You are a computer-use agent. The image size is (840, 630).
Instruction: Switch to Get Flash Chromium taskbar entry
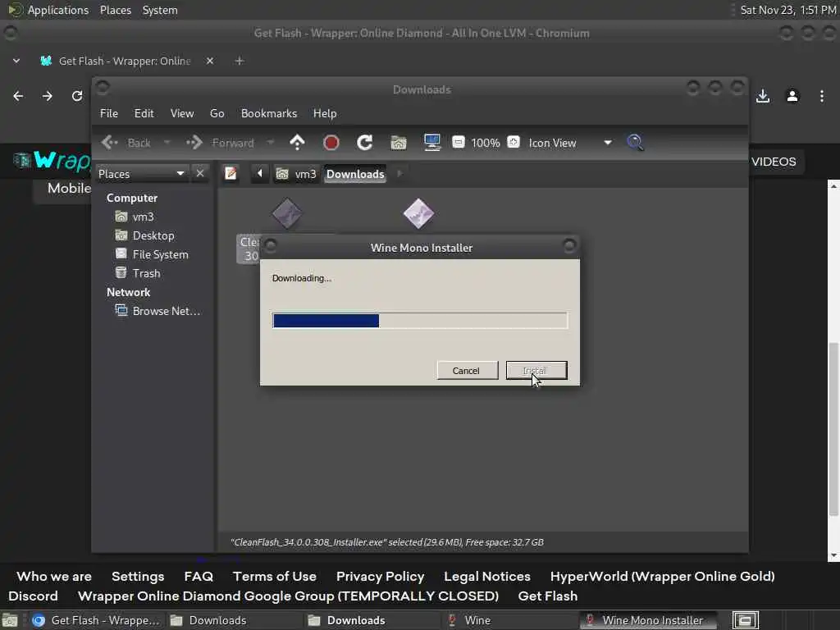click(97, 620)
